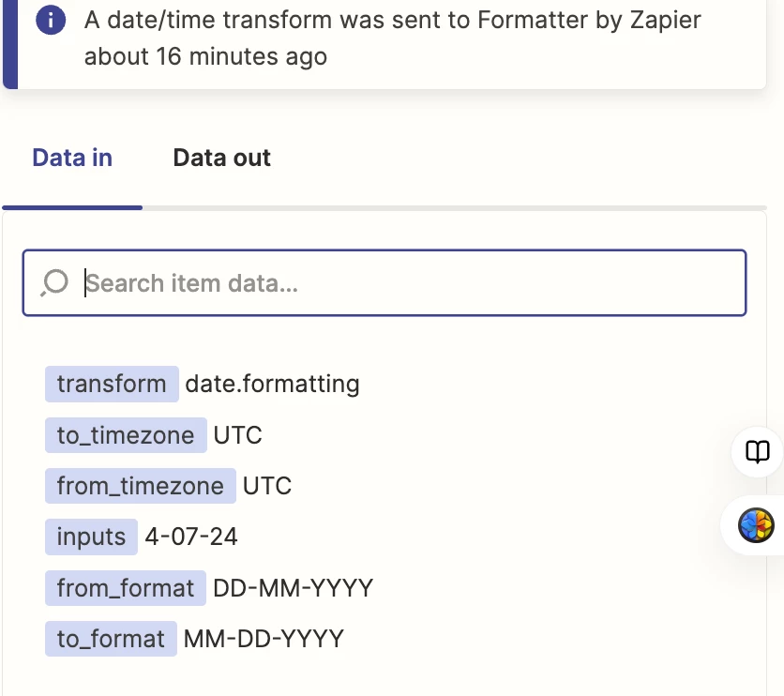Click the date.formatting value
The image size is (784, 696).
[272, 384]
